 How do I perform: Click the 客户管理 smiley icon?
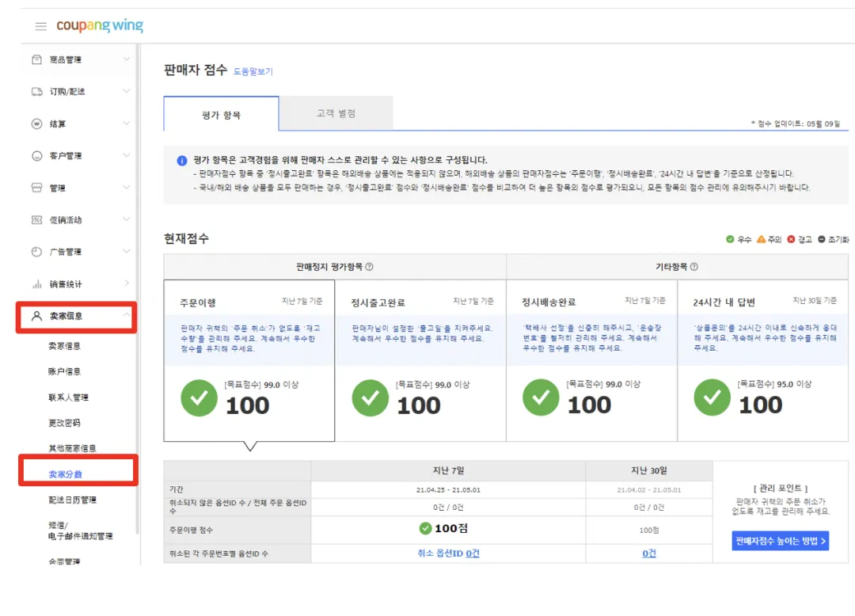point(36,156)
